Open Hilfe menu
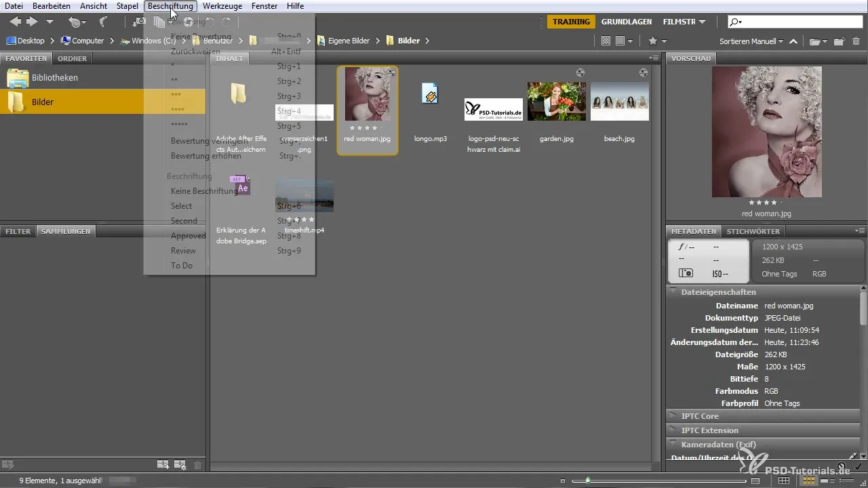The height and width of the screenshot is (488, 868). click(x=295, y=6)
